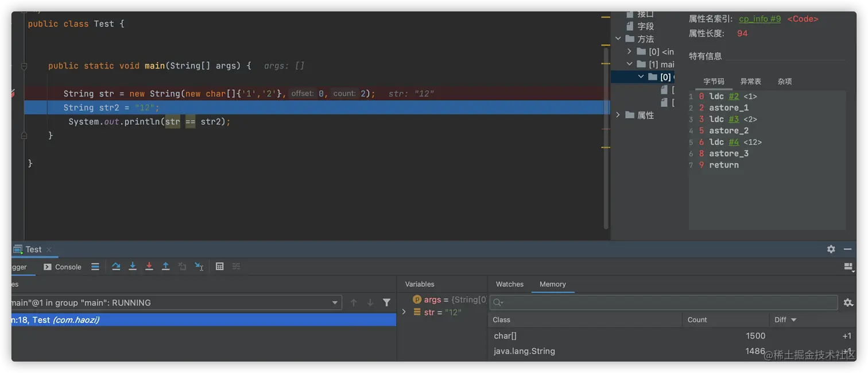
Task: Click the folder icon beside 属性
Action: click(630, 115)
